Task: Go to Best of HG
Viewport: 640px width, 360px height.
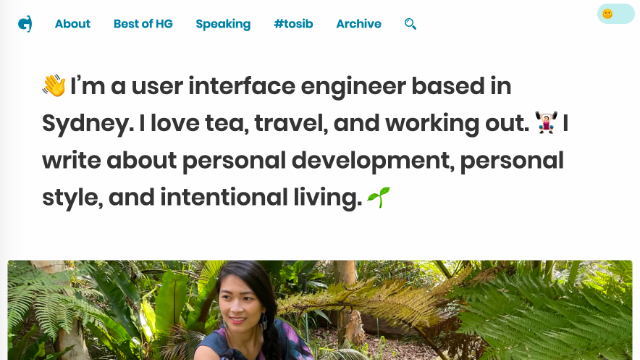Action: point(143,24)
